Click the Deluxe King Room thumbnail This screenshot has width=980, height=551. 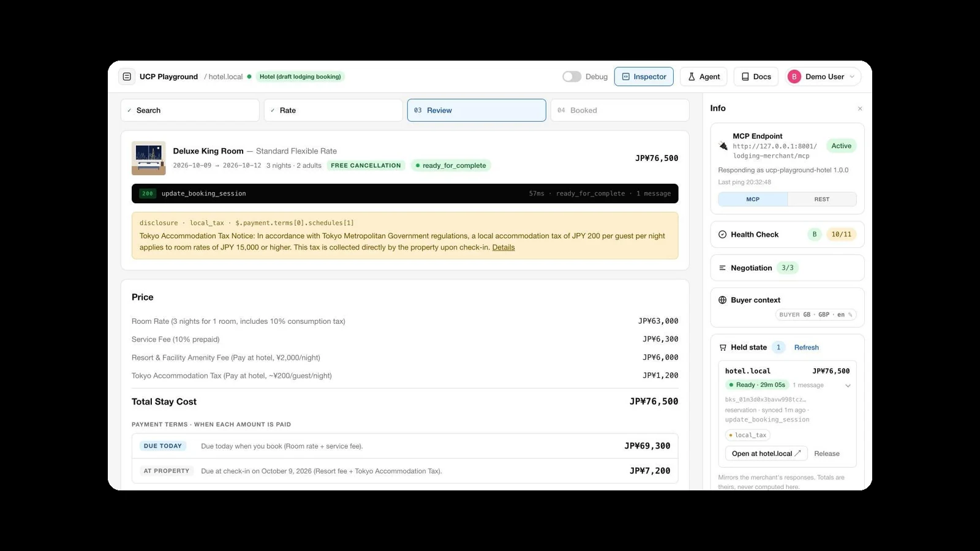(148, 158)
